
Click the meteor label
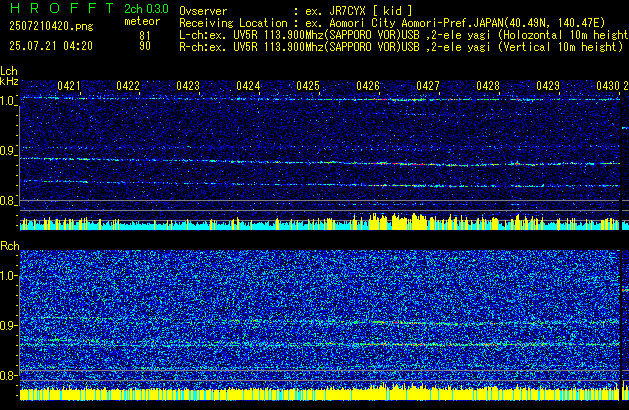(x=142, y=21)
